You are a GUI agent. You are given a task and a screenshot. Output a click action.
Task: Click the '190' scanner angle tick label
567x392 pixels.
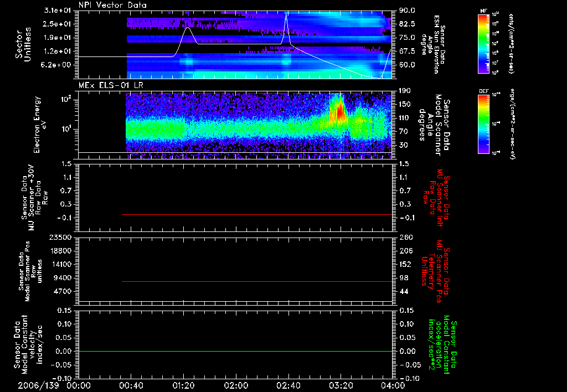(x=405, y=91)
